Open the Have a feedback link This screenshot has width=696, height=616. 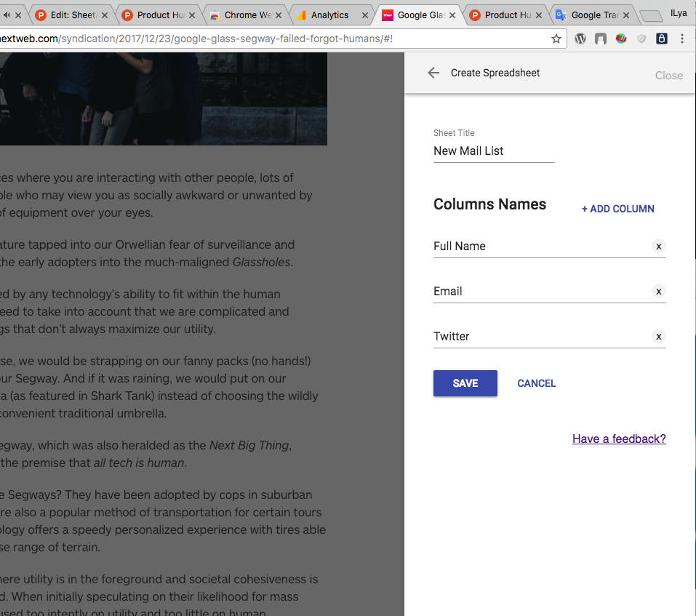619,439
